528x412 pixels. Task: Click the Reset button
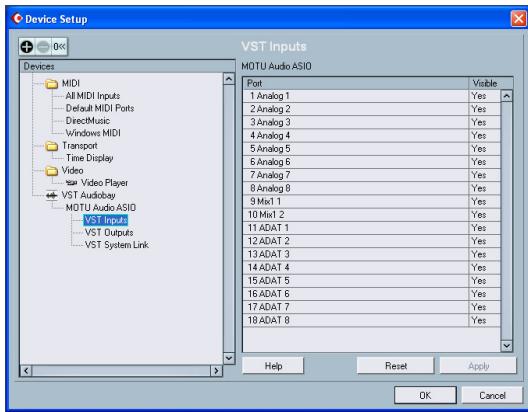396,366
